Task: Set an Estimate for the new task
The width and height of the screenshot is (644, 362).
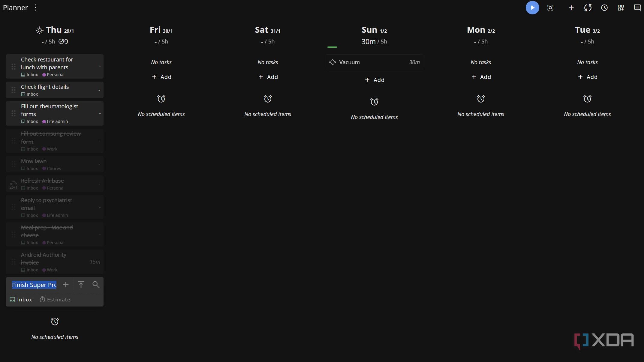Action: 55,300
